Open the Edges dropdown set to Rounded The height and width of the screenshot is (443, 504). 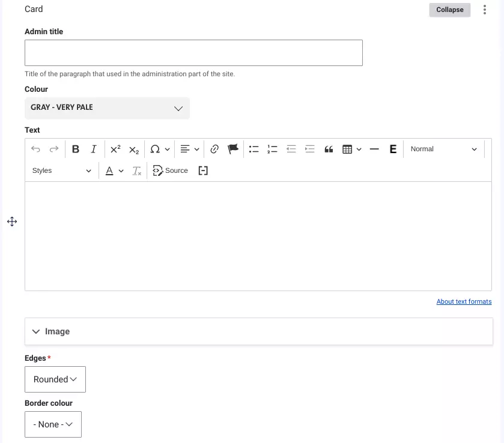pyautogui.click(x=55, y=379)
